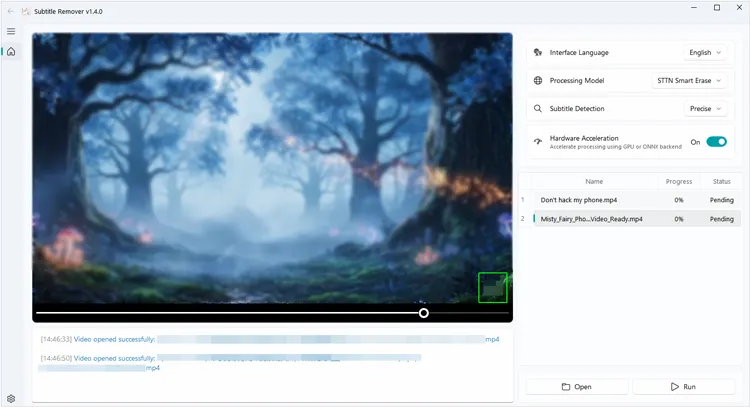This screenshot has height=407, width=750.
Task: Click the back arrow icon
Action: coord(11,11)
